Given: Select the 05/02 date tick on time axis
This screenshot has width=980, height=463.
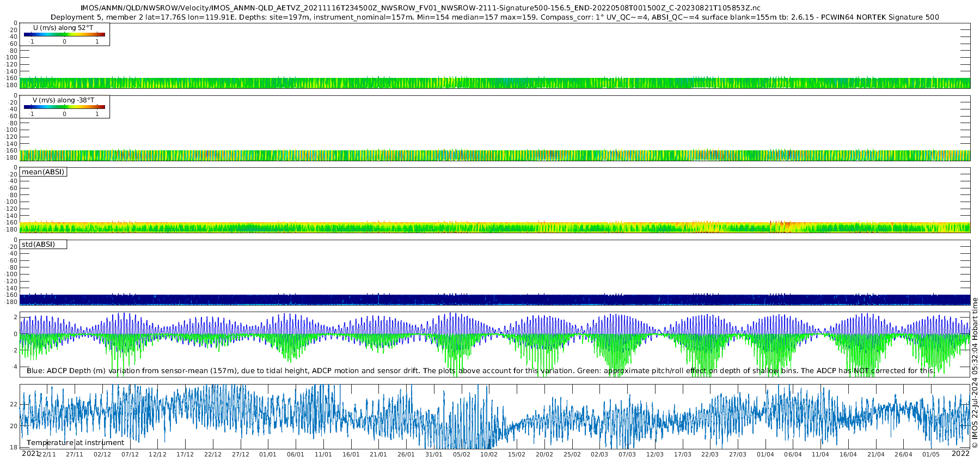Looking at the screenshot, I should pyautogui.click(x=461, y=455).
